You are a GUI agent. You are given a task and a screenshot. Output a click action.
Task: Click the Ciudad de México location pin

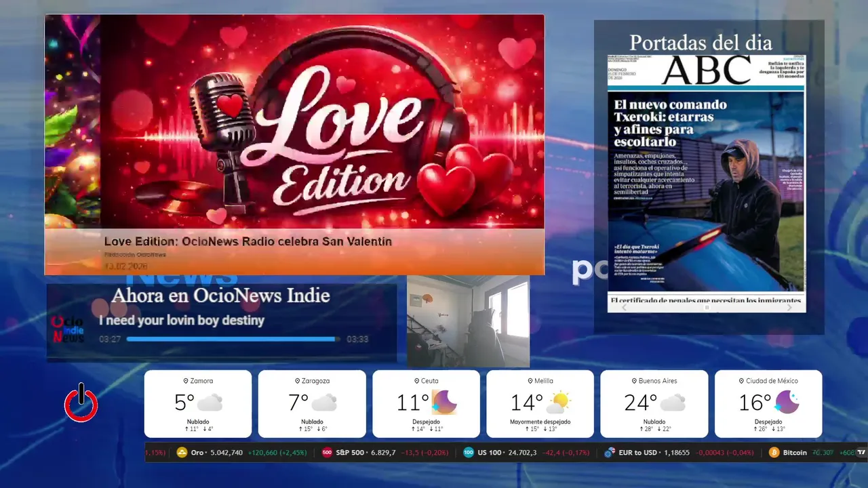741,381
